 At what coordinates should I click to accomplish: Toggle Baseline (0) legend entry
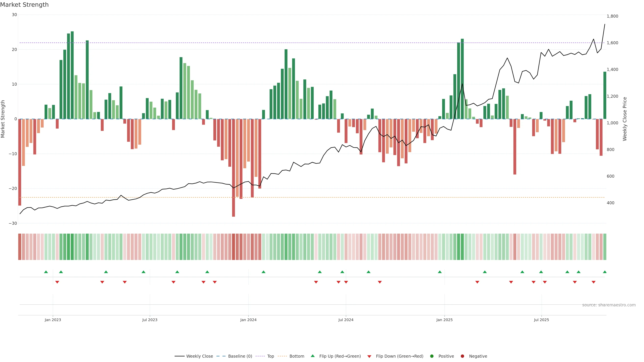(x=240, y=356)
